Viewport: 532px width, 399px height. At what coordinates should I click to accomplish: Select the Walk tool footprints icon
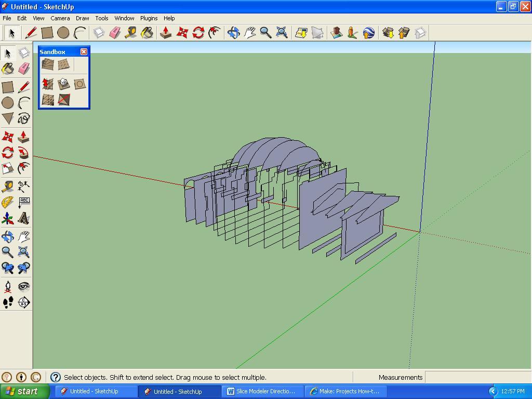(8, 302)
